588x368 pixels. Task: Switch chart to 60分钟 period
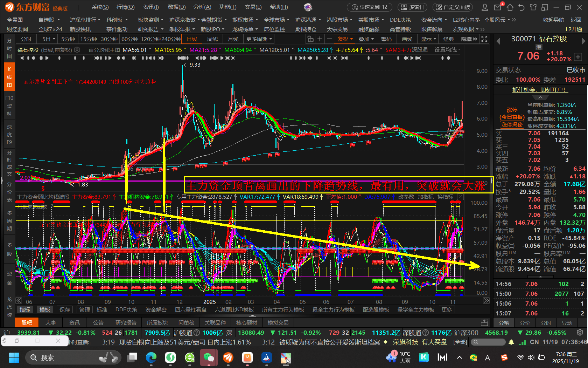point(130,39)
